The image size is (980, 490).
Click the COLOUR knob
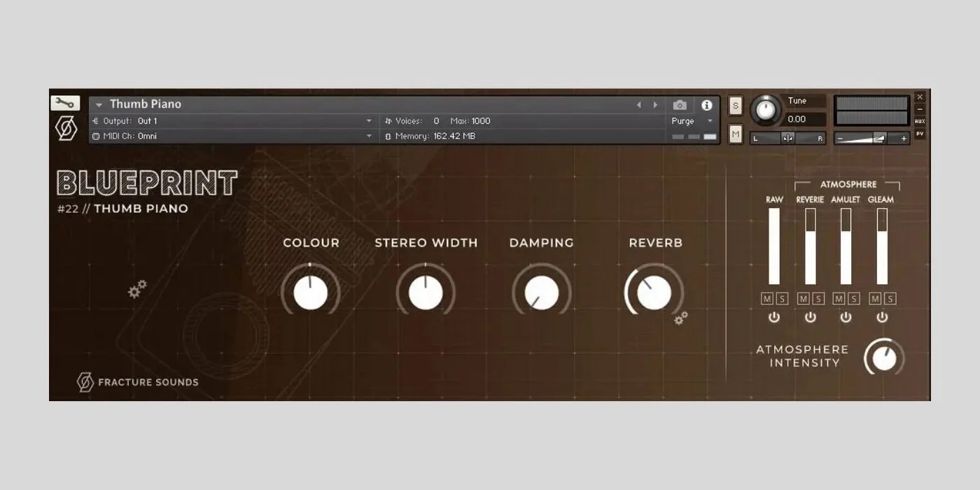311,293
